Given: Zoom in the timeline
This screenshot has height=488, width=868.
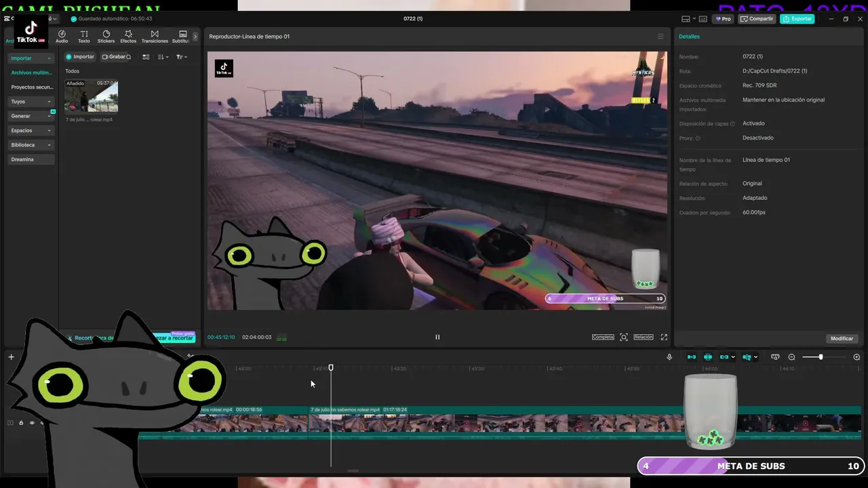Looking at the screenshot, I should tap(856, 357).
